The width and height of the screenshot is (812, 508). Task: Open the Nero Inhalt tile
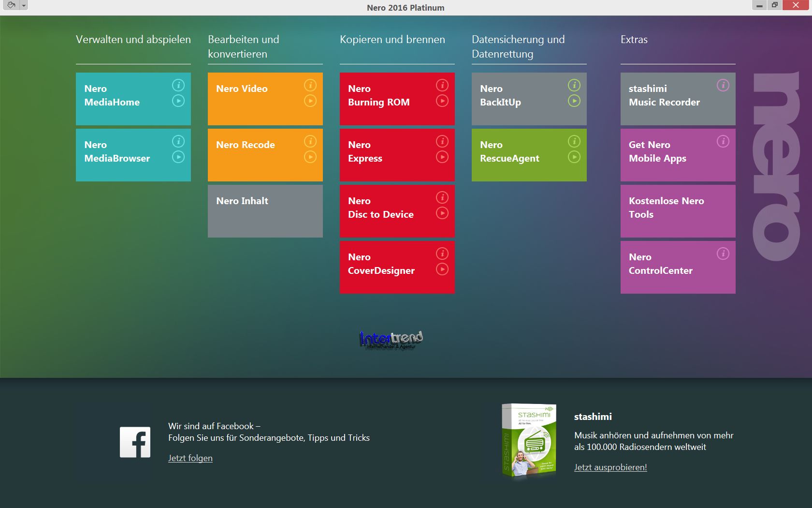coord(265,211)
